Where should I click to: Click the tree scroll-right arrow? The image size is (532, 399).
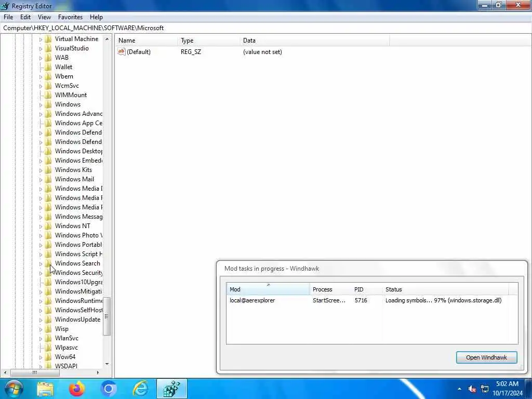(x=98, y=373)
